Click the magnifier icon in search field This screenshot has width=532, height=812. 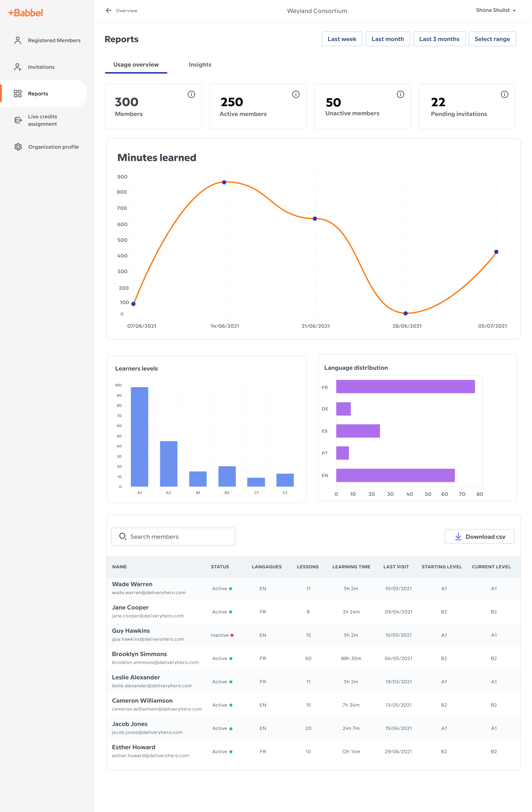click(123, 536)
